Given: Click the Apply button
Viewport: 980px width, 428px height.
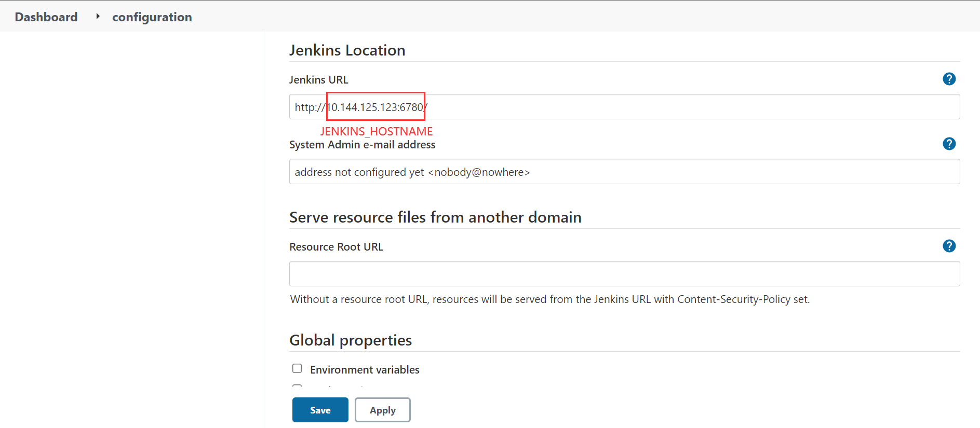Looking at the screenshot, I should tap(382, 410).
